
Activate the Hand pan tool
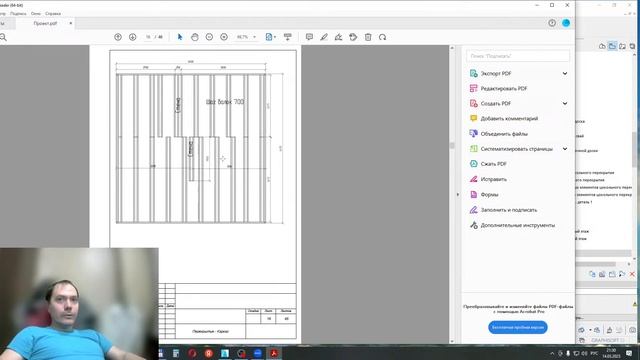pos(195,37)
